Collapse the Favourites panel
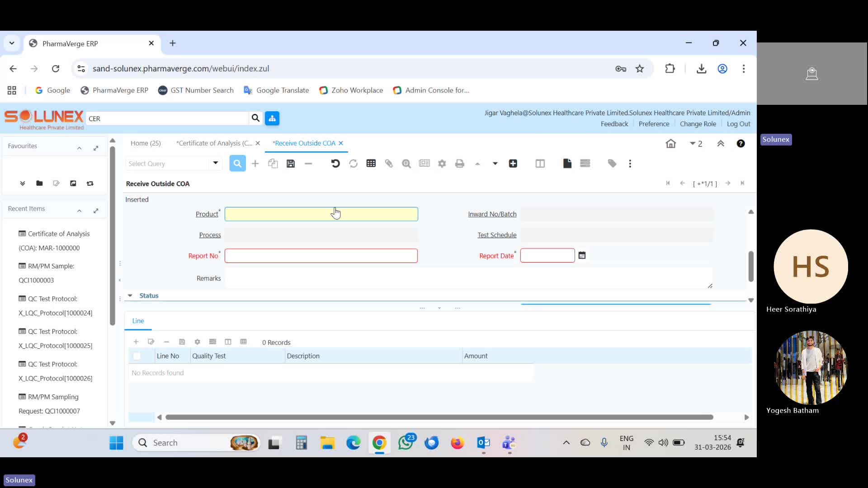 pyautogui.click(x=79, y=147)
